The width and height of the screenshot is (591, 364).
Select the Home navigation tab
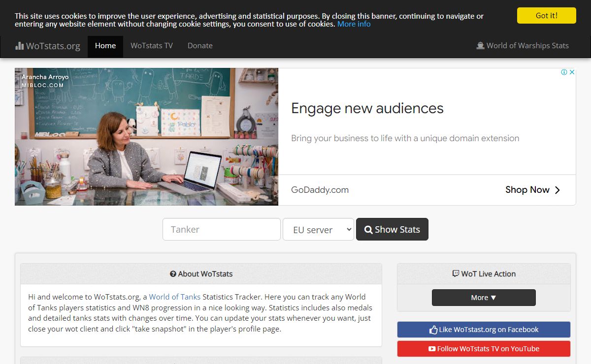105,46
